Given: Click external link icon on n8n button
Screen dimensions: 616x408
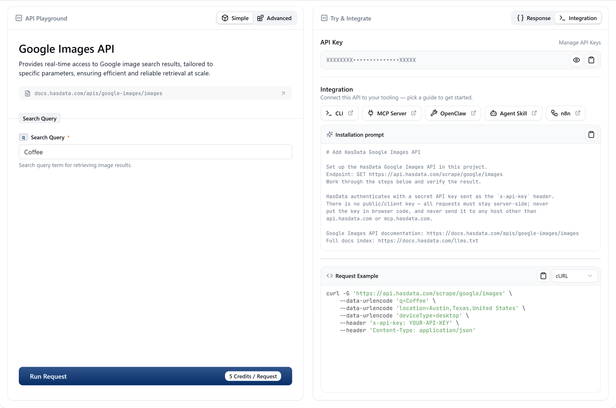Looking at the screenshot, I should coord(578,113).
